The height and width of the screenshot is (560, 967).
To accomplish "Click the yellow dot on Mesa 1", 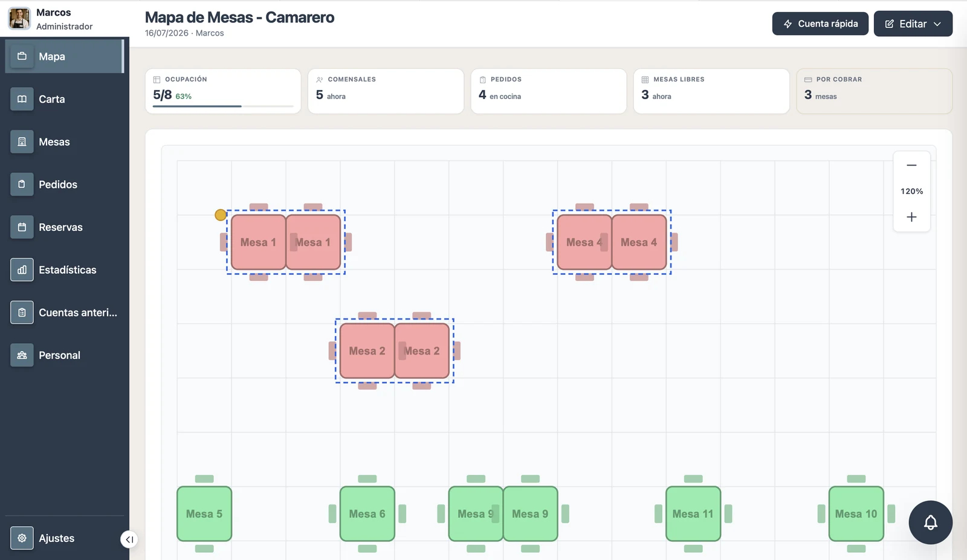I will [221, 215].
